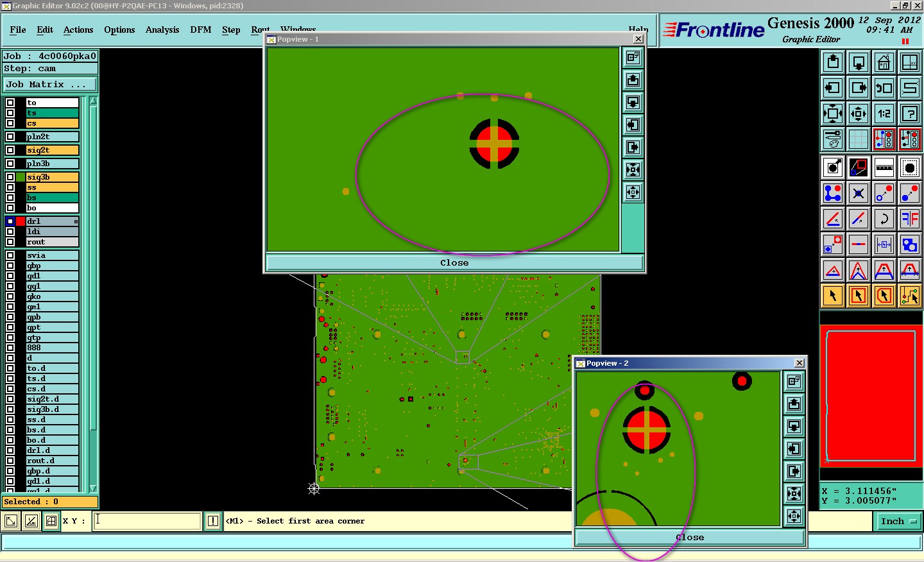Click the red board overview thumbnail
Viewport: 924px width, 562px height.
871,395
